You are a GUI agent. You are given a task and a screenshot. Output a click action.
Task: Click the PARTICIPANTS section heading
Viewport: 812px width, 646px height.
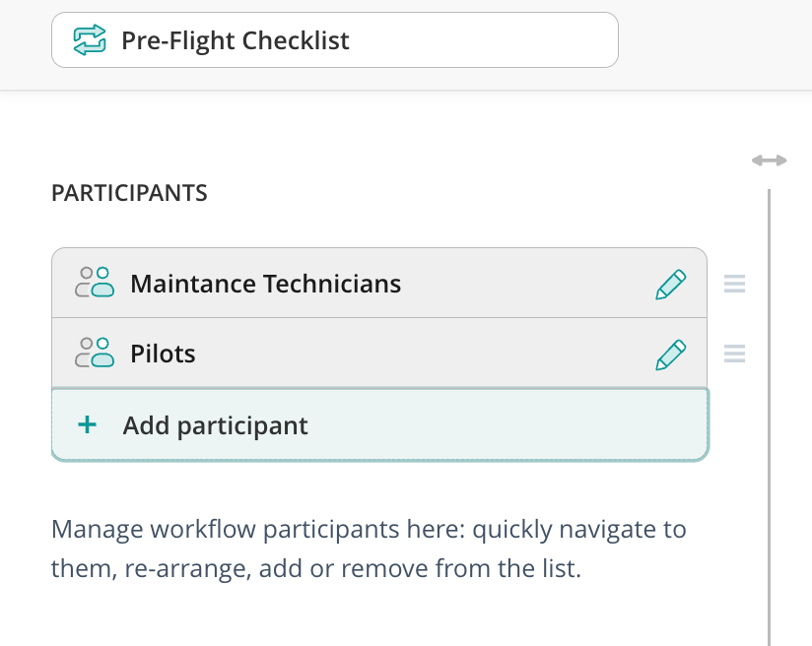click(129, 193)
